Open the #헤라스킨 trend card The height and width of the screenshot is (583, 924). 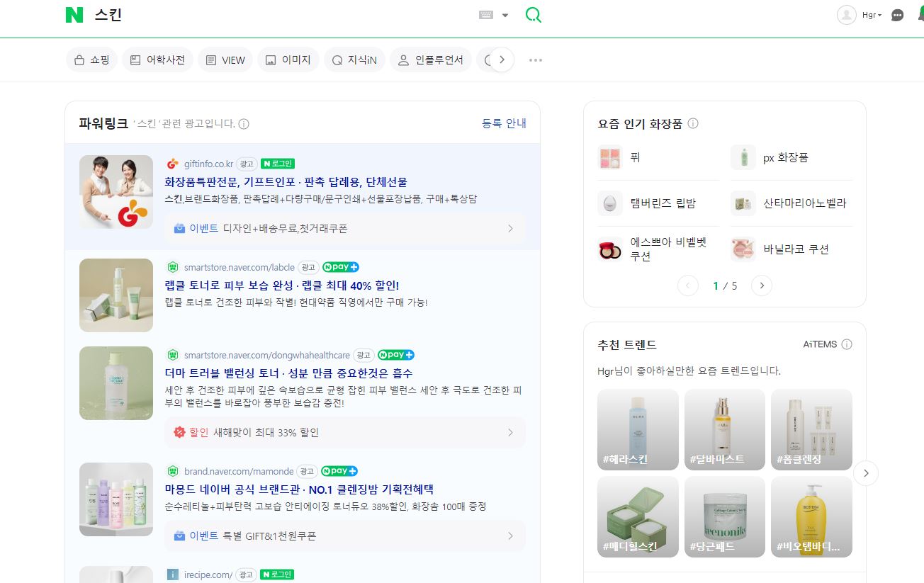[x=638, y=429]
